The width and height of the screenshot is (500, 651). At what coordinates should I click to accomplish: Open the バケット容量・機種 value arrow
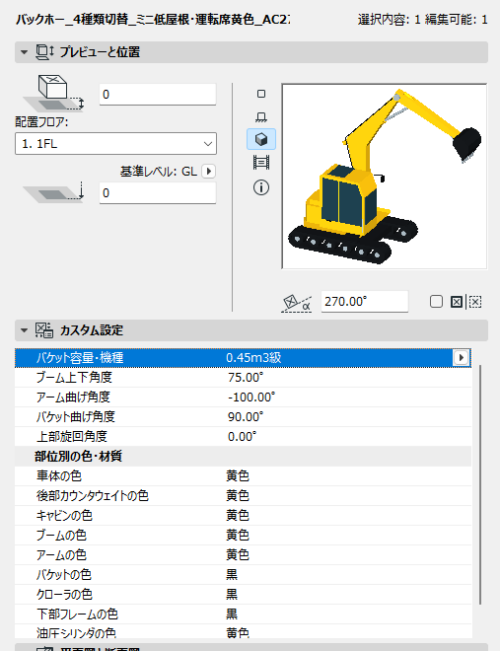pos(461,357)
